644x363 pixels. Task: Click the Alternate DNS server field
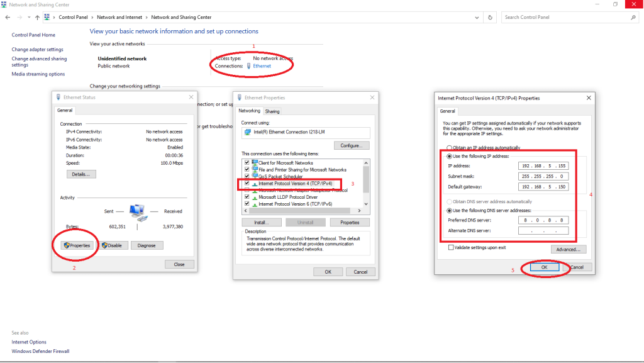[x=543, y=230]
